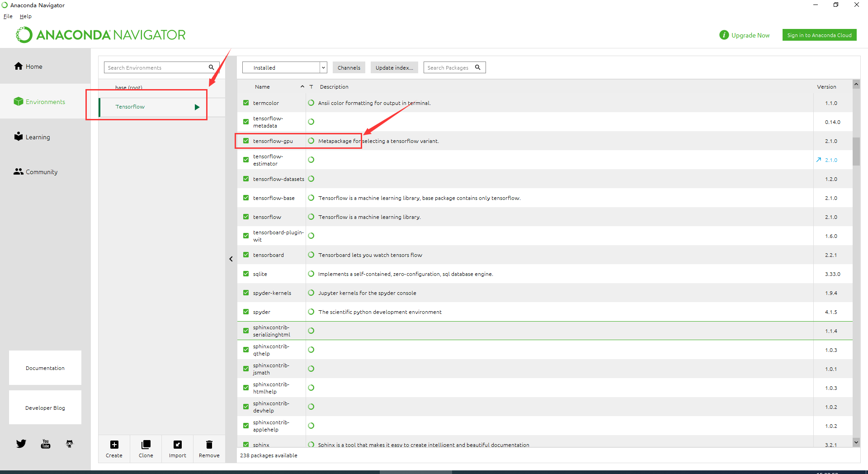Screen dimensions: 868x474
Task: Open the Community section
Action: (x=45, y=172)
